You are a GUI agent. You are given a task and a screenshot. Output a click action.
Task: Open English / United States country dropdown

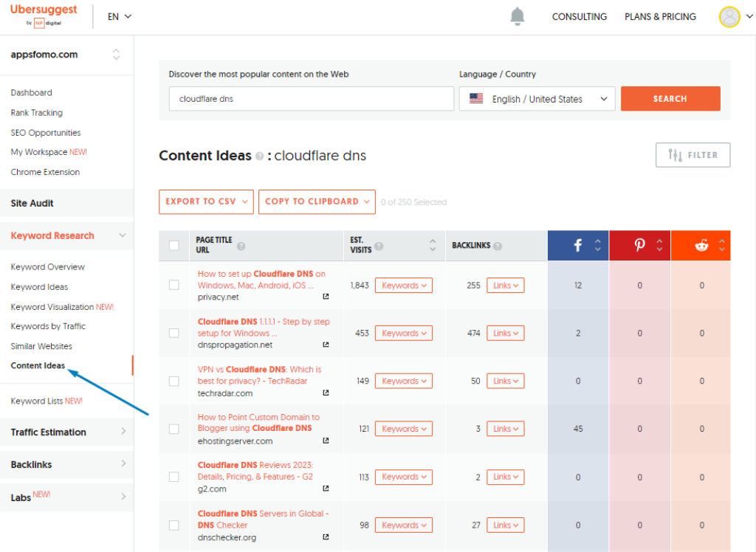[537, 98]
